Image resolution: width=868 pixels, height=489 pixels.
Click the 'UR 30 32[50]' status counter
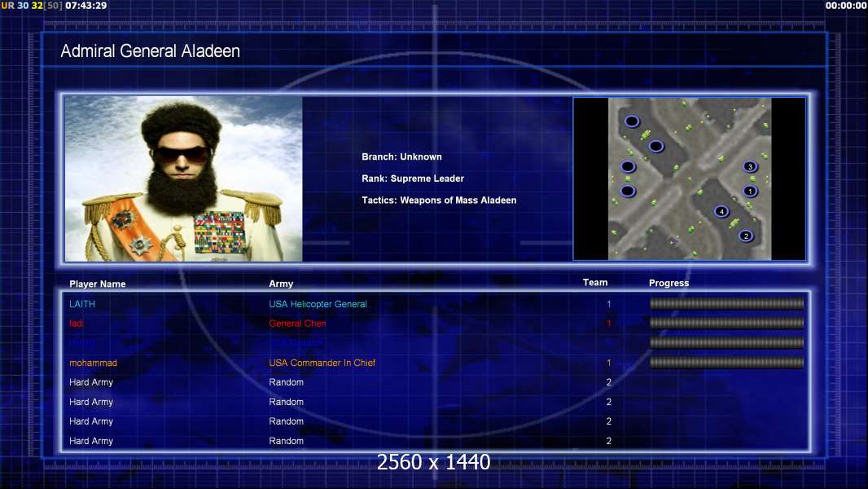32,6
